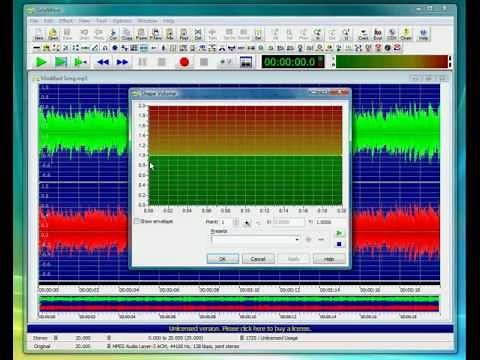480x360 pixels.
Task: Open the Tool menu
Action: pyautogui.click(x=102, y=21)
